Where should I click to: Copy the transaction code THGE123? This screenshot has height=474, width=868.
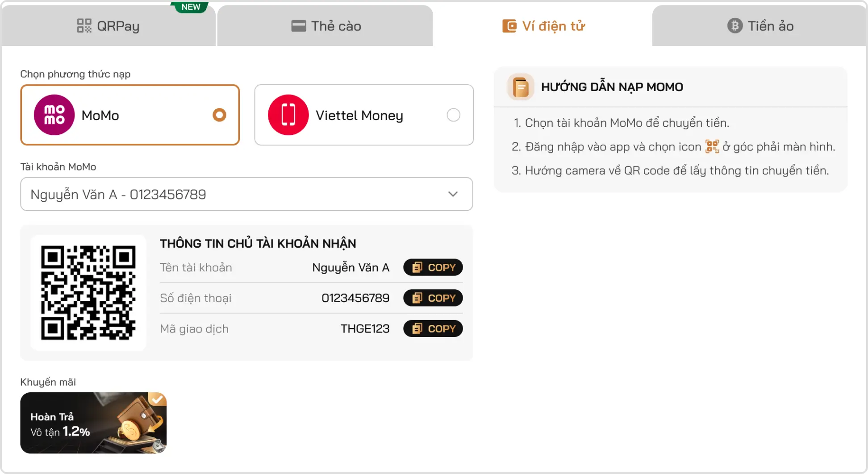pyautogui.click(x=433, y=329)
